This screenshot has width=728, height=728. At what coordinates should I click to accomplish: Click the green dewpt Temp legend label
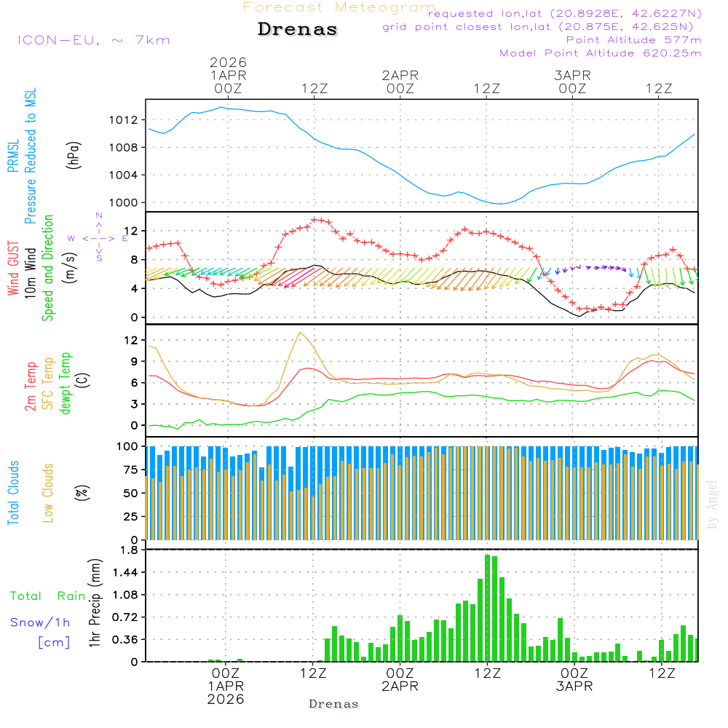point(66,383)
